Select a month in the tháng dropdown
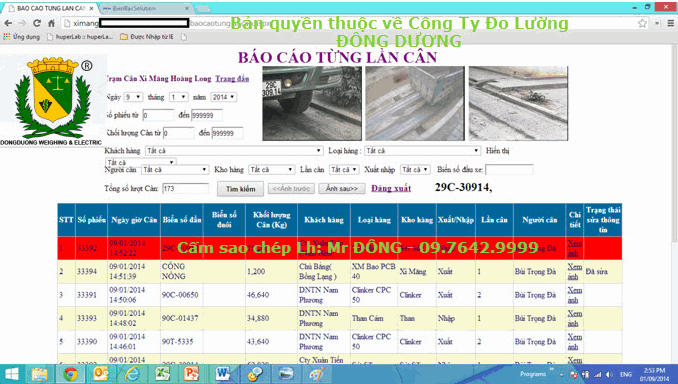 tap(178, 97)
